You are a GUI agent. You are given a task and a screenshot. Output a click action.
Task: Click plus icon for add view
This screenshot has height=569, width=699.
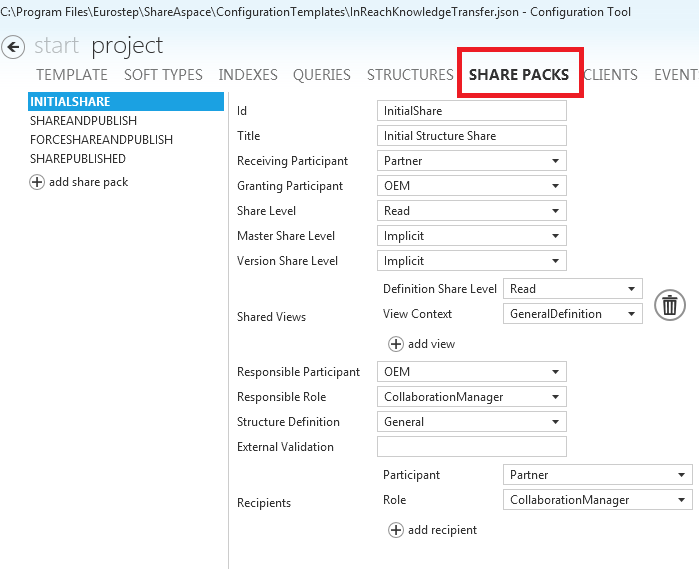[396, 344]
